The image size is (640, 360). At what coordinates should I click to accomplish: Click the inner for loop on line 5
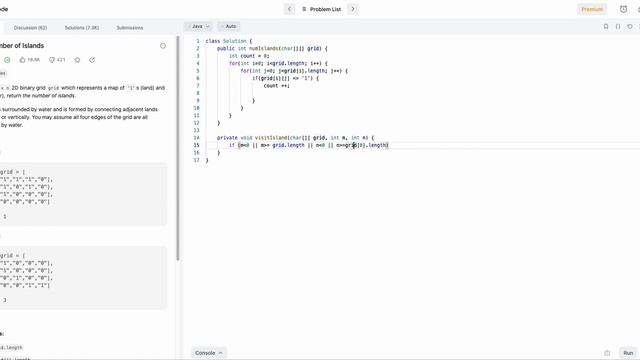pyautogui.click(x=294, y=71)
